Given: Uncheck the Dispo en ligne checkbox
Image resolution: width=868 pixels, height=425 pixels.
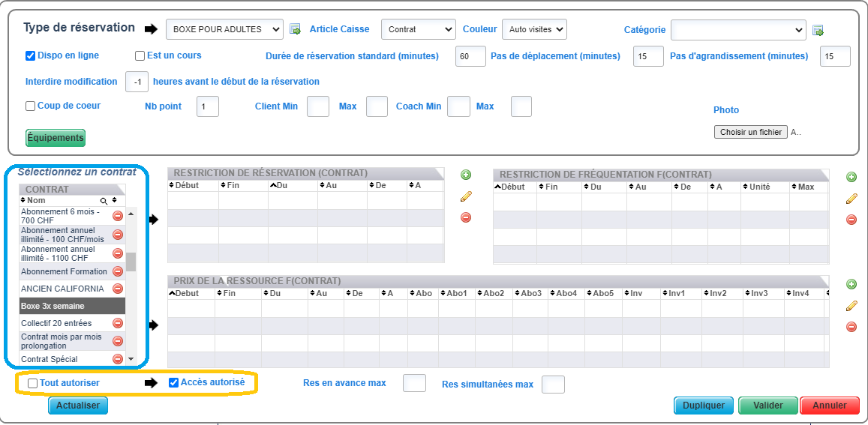Looking at the screenshot, I should tap(31, 55).
